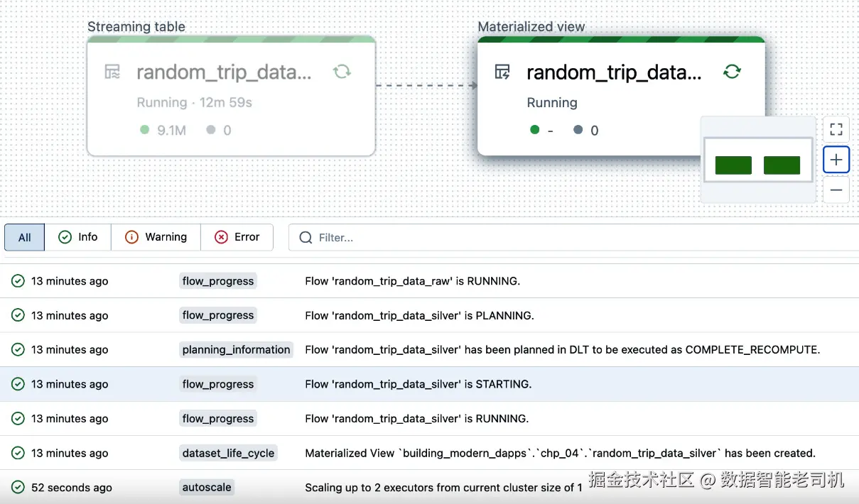Click the "13 minutes ago" time on the dataset_life_cycle row
This screenshot has width=859, height=504.
pyautogui.click(x=70, y=453)
